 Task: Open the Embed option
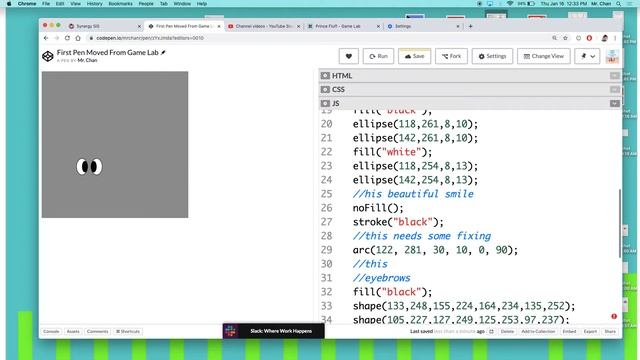tap(569, 331)
